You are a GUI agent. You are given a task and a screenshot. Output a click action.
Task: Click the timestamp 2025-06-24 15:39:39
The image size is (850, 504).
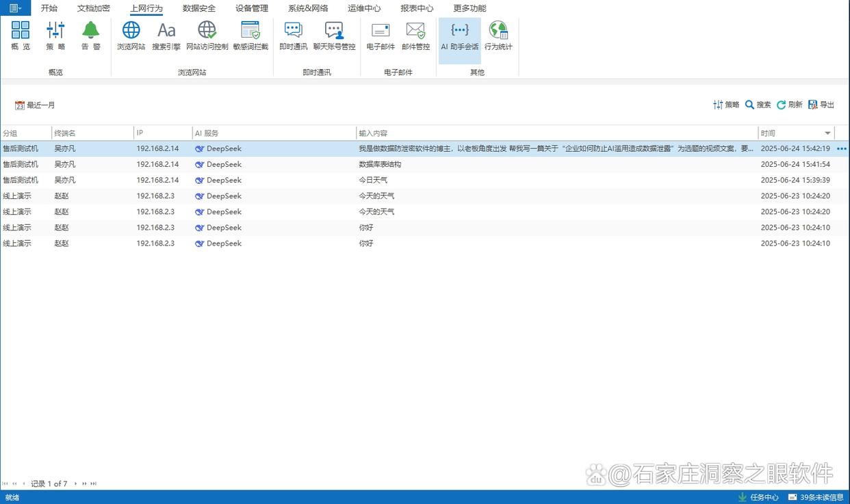tap(795, 180)
